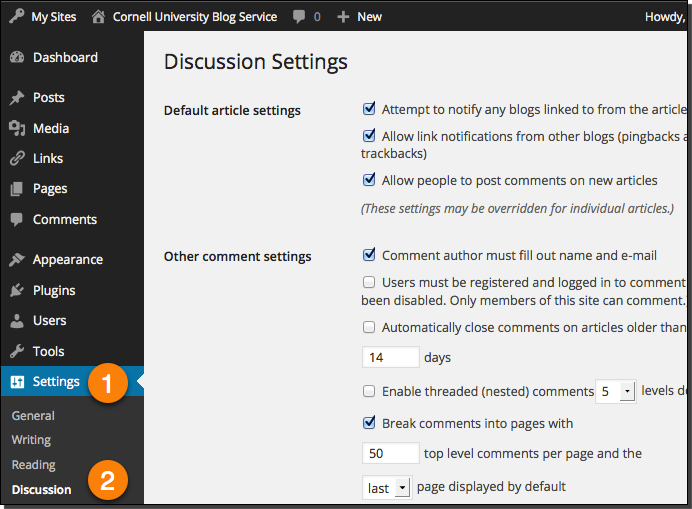
Task: Visit Cornell University Blog Service site link
Action: (195, 17)
